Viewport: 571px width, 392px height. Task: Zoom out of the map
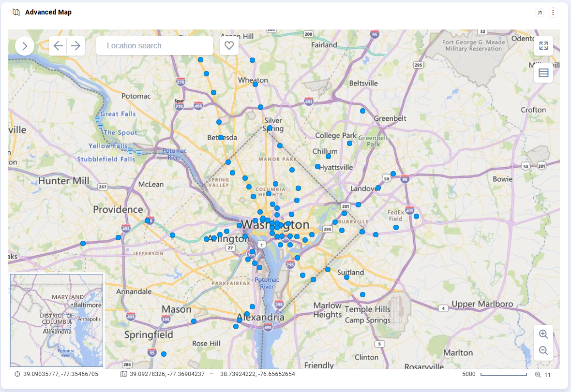point(543,351)
